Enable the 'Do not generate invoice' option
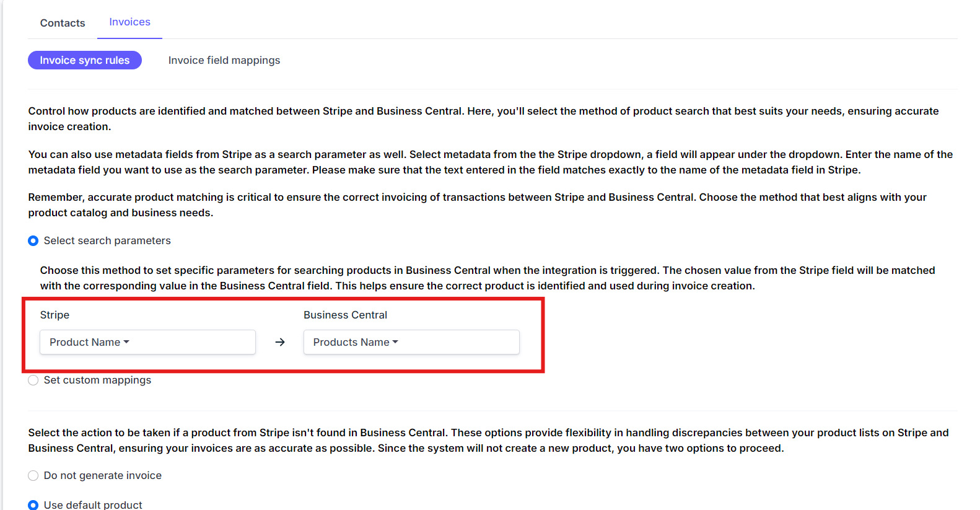This screenshot has height=510, width=980. [33, 475]
